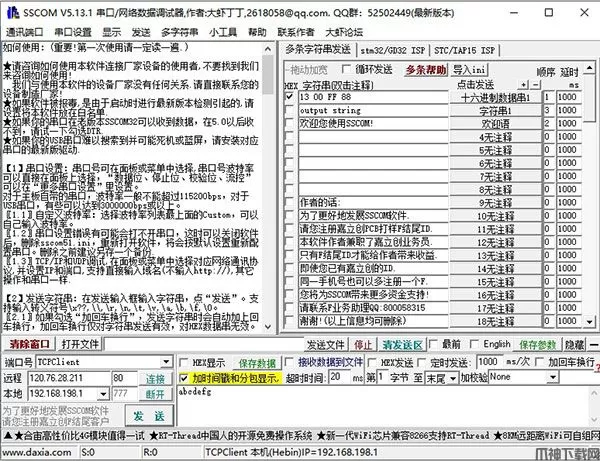Click the 保存数据 button
This screenshot has height=461, width=600.
257,363
